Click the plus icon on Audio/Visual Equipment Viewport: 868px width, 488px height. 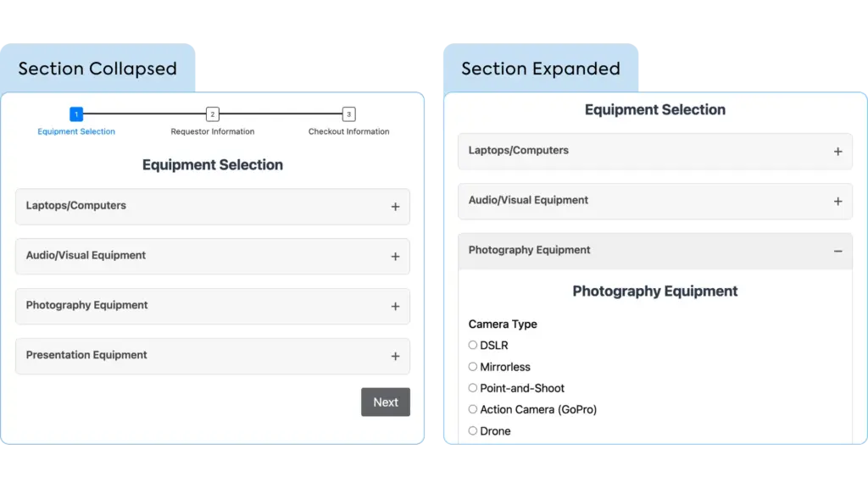pos(395,256)
